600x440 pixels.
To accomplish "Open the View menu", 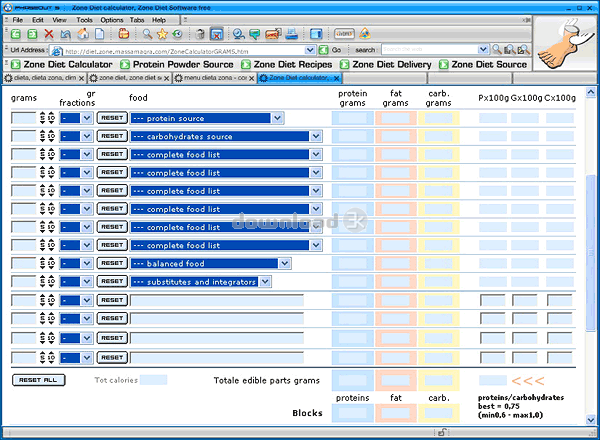I will point(59,20).
